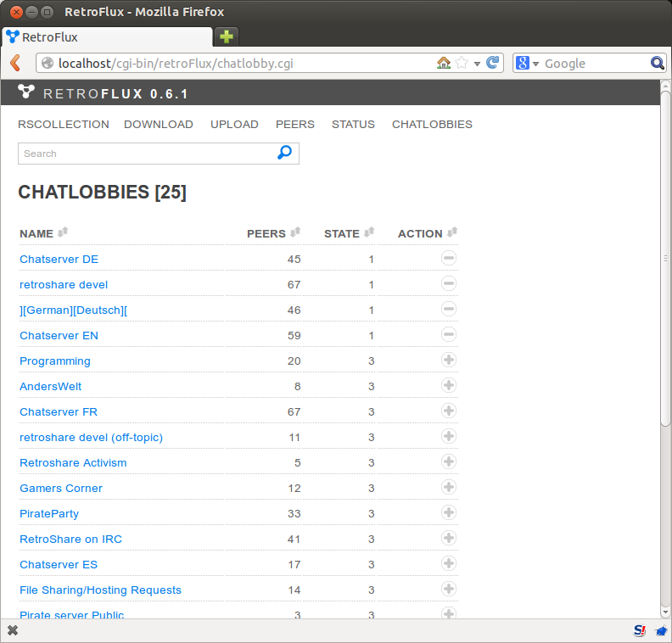Open a new tab with green plus button

[x=226, y=36]
